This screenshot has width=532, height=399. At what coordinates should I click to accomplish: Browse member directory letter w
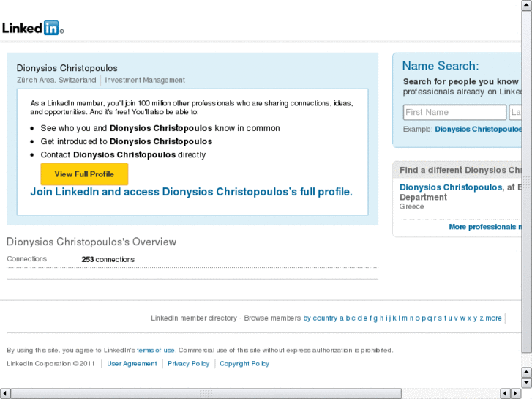coord(462,318)
